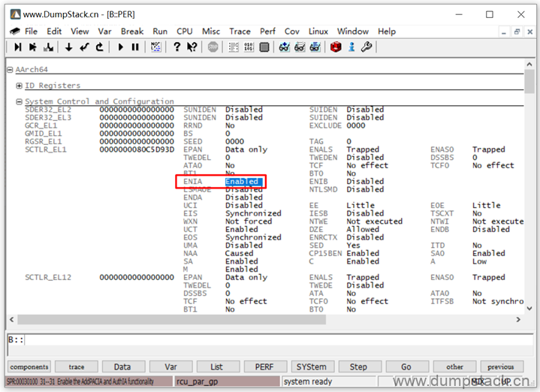Click the single Step icon in toolbar
The image size is (540, 392).
coord(18,47)
